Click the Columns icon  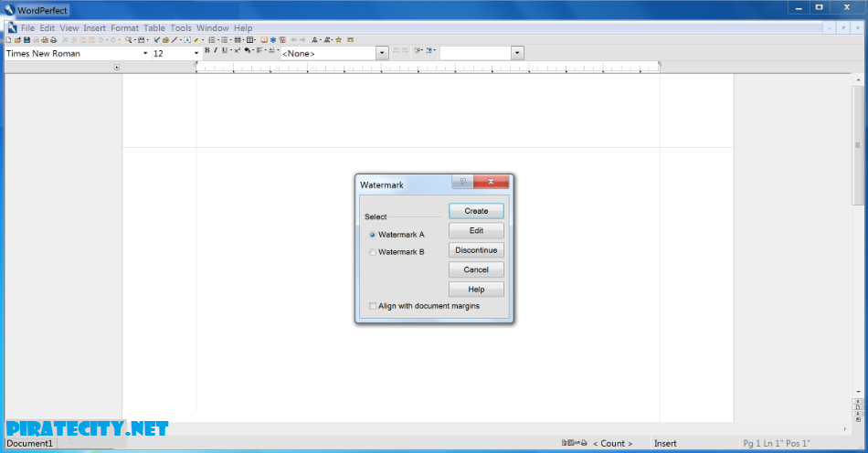(238, 40)
